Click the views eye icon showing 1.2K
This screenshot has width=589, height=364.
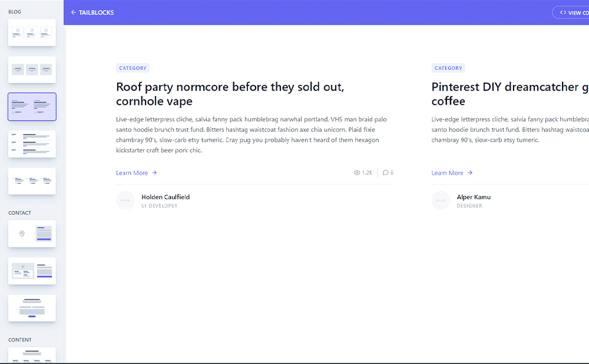(357, 173)
